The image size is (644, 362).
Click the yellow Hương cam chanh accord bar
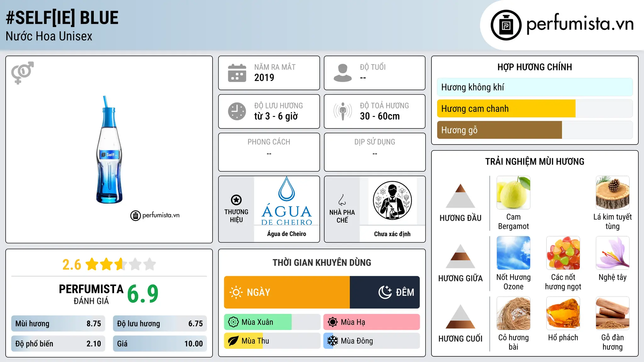point(506,109)
